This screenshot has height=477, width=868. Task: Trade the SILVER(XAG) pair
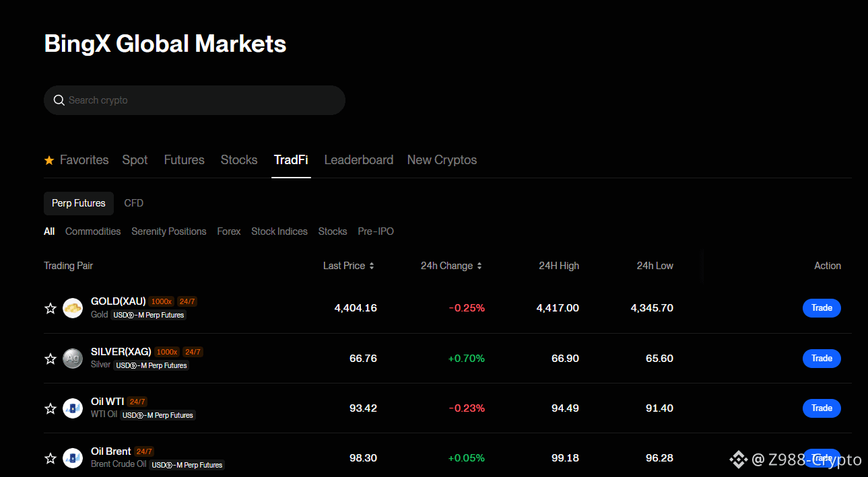(x=822, y=359)
